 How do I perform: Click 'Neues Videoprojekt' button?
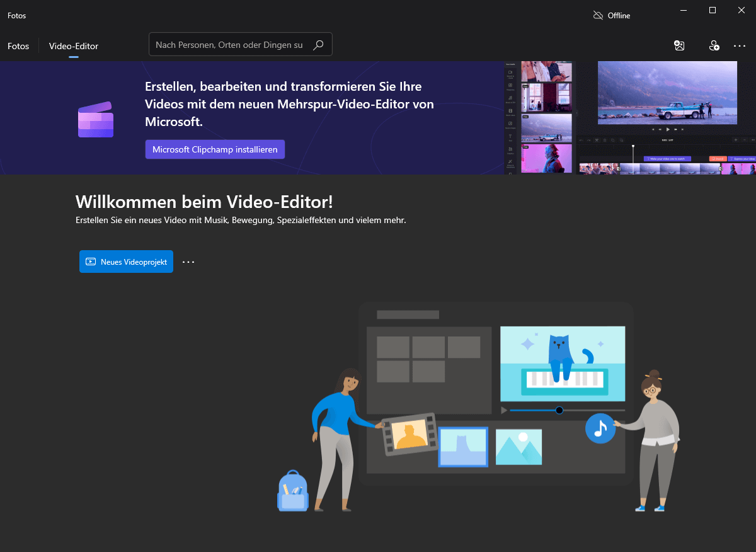click(x=126, y=262)
